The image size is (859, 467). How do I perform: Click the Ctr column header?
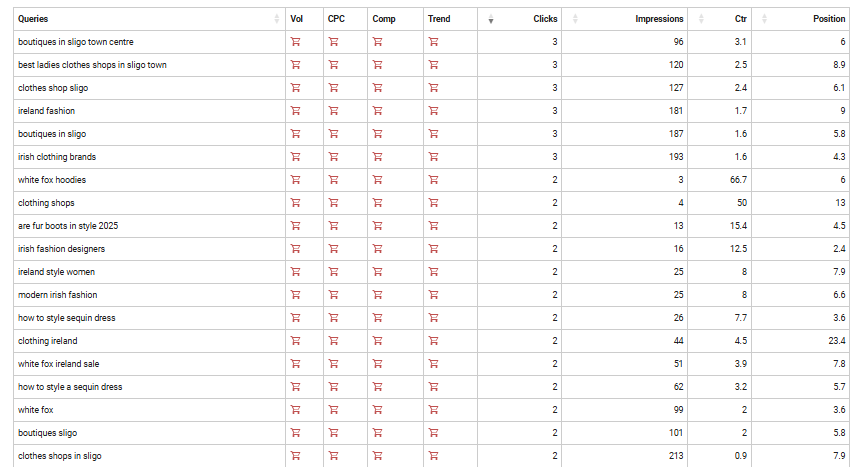740,19
